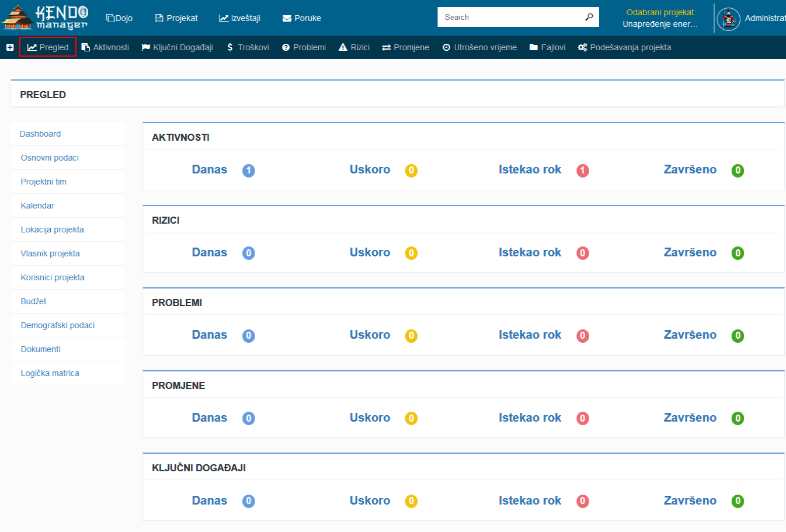Click the Promjene Danas blue badge

click(249, 418)
